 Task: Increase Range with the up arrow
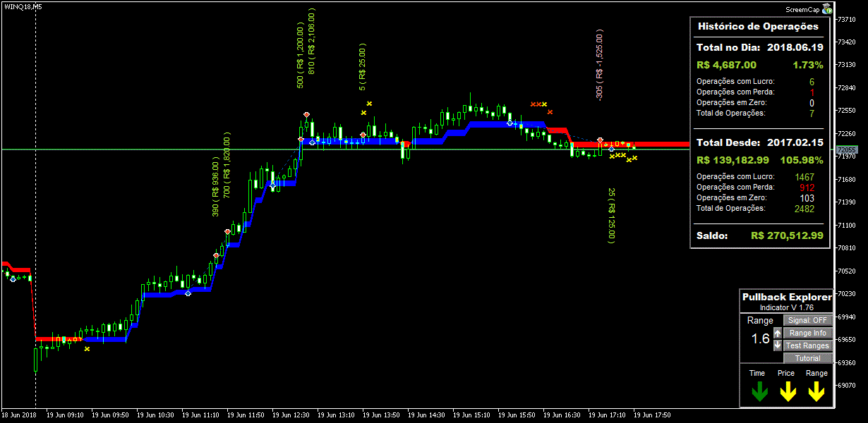[x=778, y=333]
